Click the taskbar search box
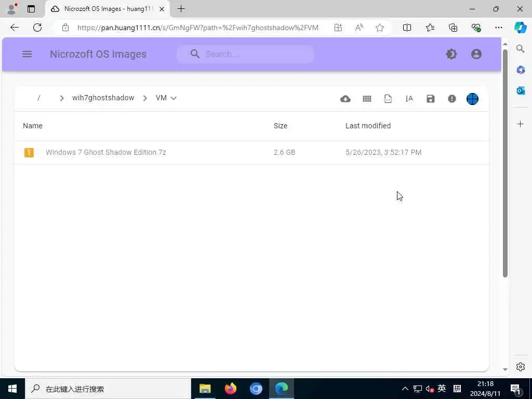The height and width of the screenshot is (399, 532). click(x=108, y=389)
